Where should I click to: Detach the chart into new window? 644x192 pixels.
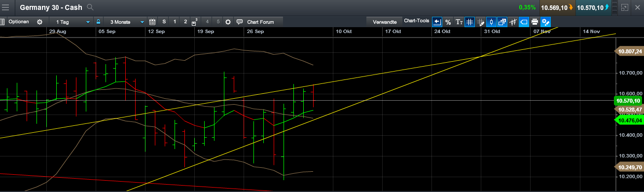click(x=625, y=7)
